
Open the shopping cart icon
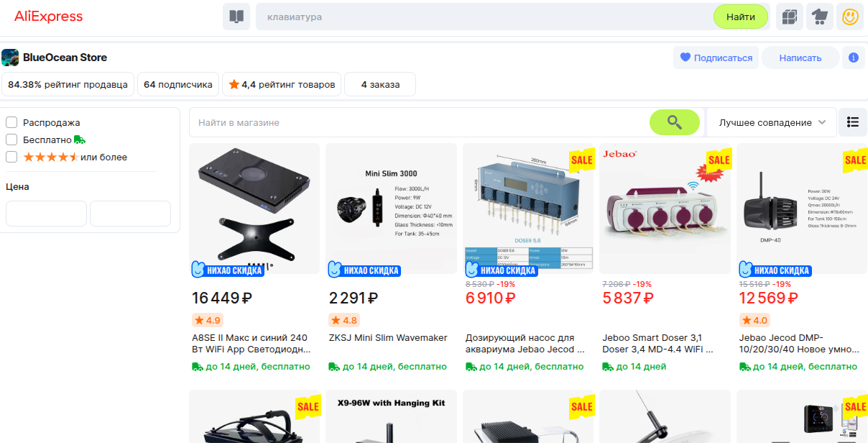click(x=820, y=17)
